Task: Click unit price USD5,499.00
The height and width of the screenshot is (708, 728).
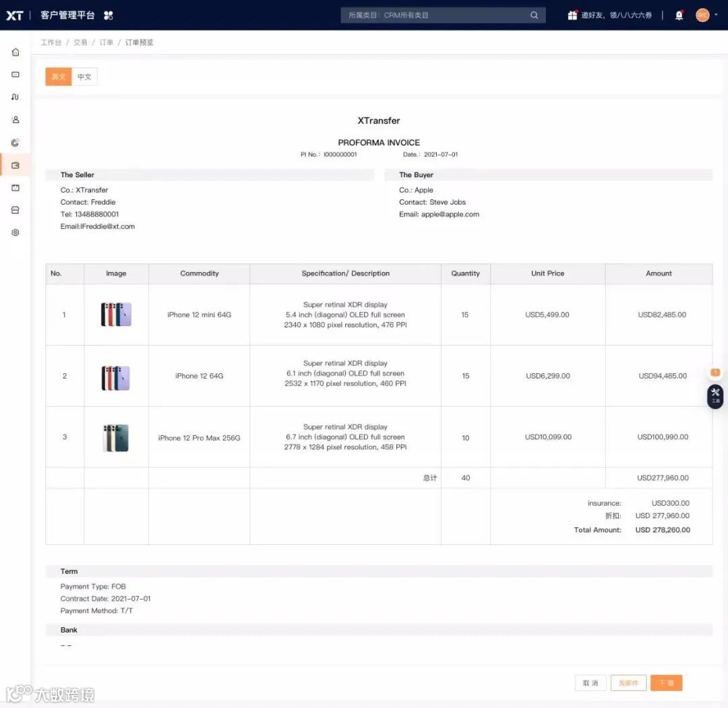Action: pos(547,315)
